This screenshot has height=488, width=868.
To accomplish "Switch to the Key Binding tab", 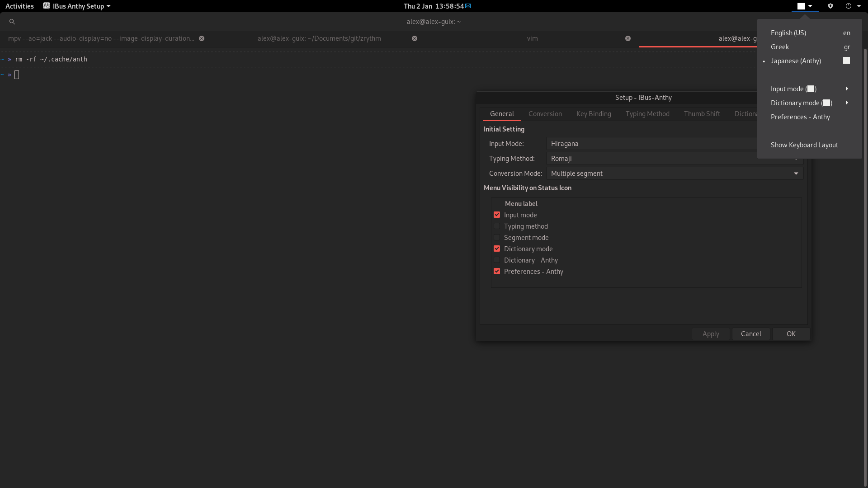I will 594,114.
